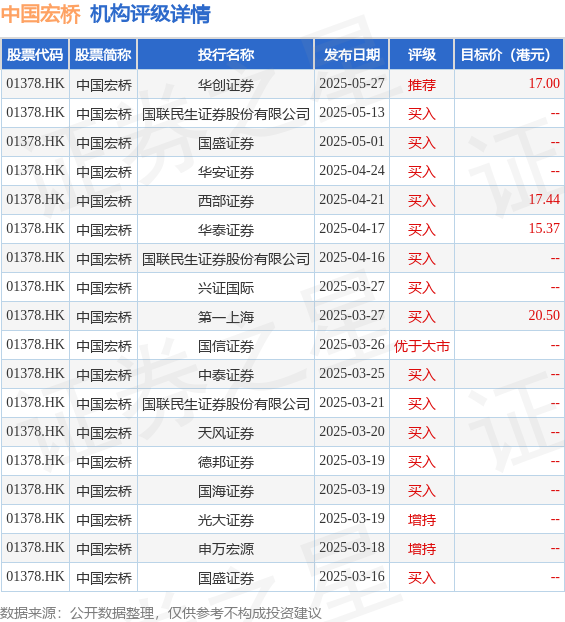
Task: Click the 中国宏桥 title text
Action: 40,14
